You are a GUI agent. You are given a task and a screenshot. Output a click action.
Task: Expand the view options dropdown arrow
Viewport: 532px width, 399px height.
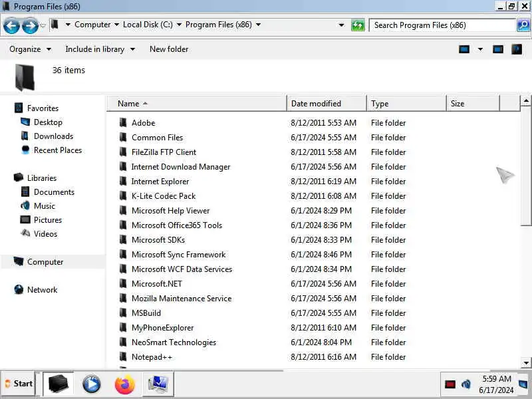click(480, 49)
